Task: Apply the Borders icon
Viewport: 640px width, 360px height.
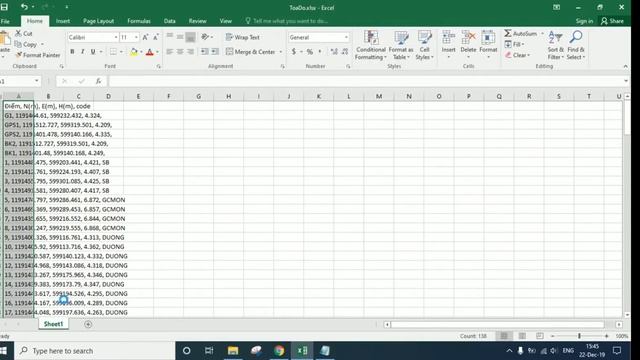Action: pyautogui.click(x=113, y=52)
